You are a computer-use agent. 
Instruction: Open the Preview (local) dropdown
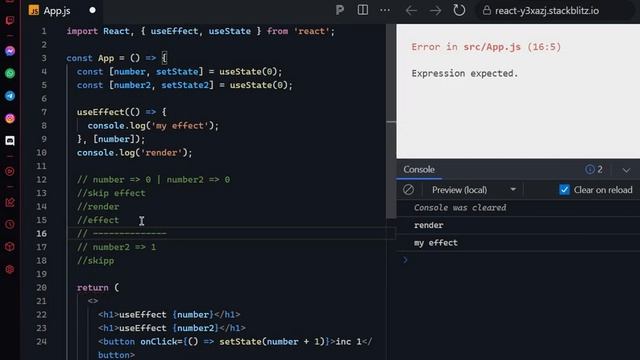point(473,190)
